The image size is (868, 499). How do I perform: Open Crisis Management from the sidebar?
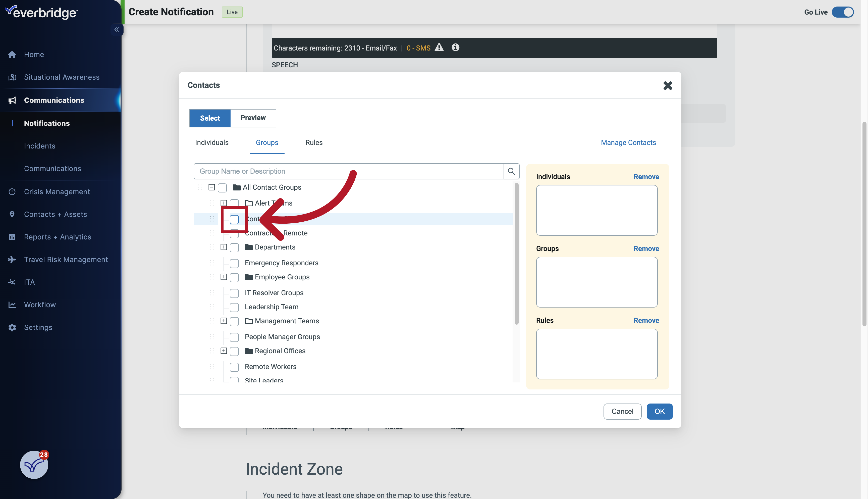click(x=57, y=191)
